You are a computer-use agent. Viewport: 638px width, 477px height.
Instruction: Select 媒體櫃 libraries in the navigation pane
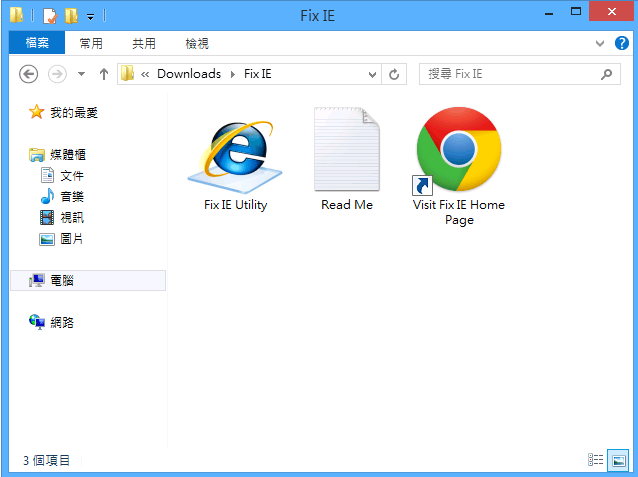[57, 155]
